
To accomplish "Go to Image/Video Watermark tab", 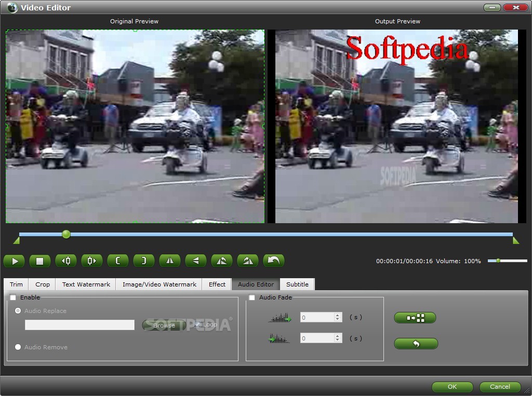I will (x=159, y=284).
